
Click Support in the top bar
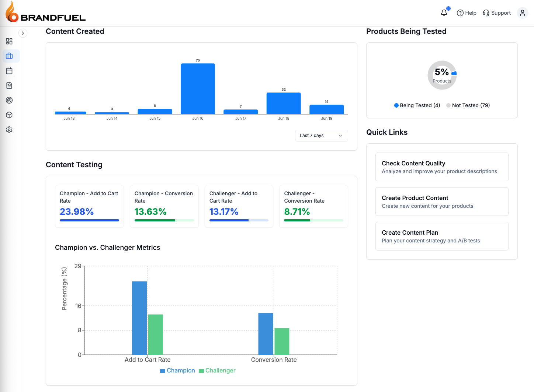tap(497, 13)
